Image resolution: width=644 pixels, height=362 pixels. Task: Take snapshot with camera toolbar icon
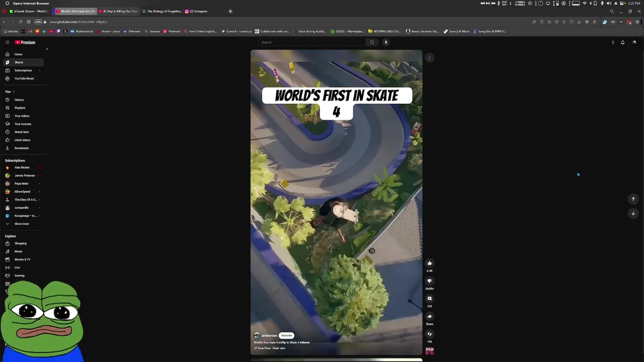[549, 22]
